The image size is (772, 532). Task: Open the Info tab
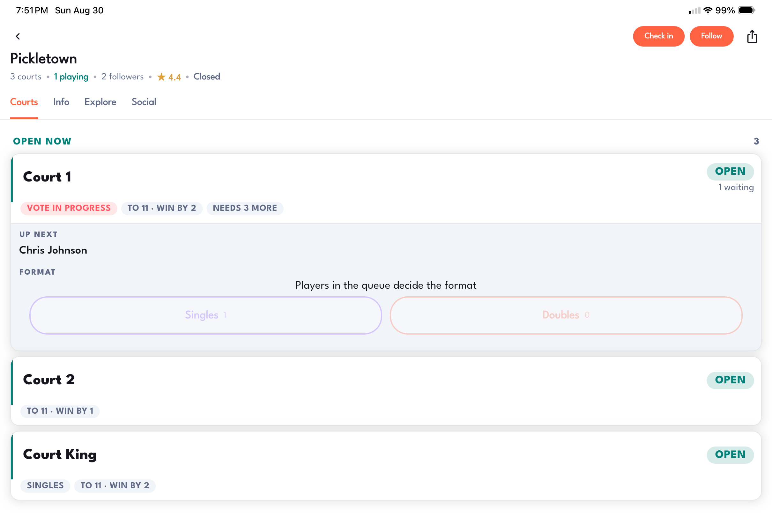61,102
